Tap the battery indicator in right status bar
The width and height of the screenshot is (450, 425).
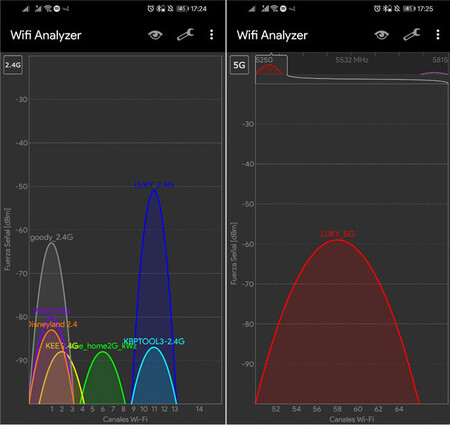[x=409, y=9]
